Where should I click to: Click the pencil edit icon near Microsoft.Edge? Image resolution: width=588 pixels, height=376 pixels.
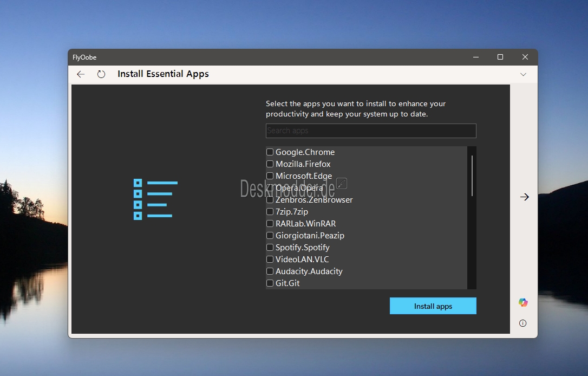coord(342,184)
